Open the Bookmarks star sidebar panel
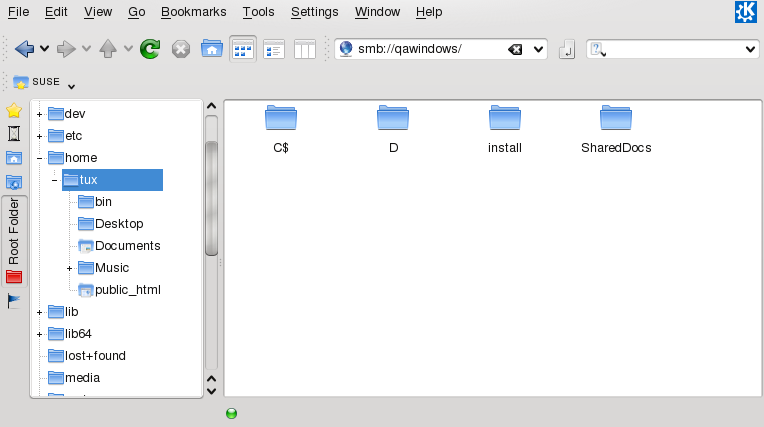The height and width of the screenshot is (427, 764). (x=14, y=110)
